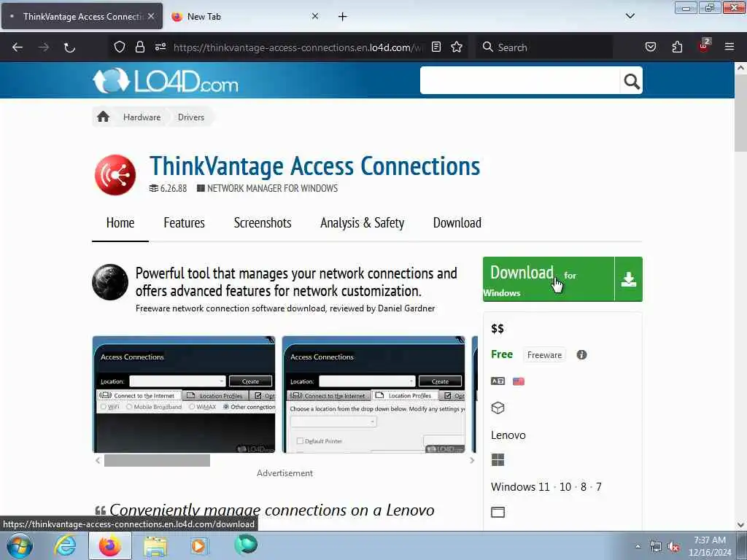Open the Firefox hamburger menu

pos(729,47)
